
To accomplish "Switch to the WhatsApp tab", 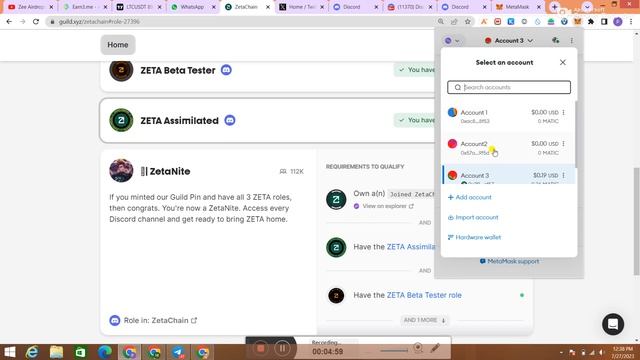I will coord(192,7).
